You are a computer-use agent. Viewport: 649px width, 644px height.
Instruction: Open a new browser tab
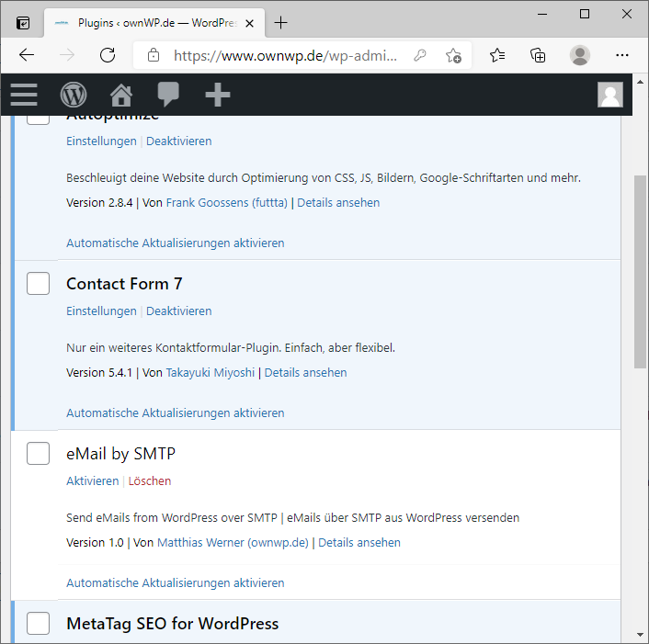coord(280,23)
